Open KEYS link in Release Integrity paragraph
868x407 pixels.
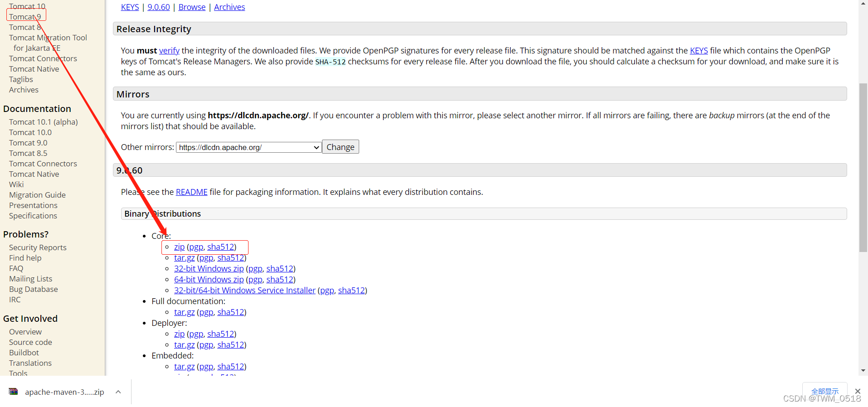[x=699, y=51]
